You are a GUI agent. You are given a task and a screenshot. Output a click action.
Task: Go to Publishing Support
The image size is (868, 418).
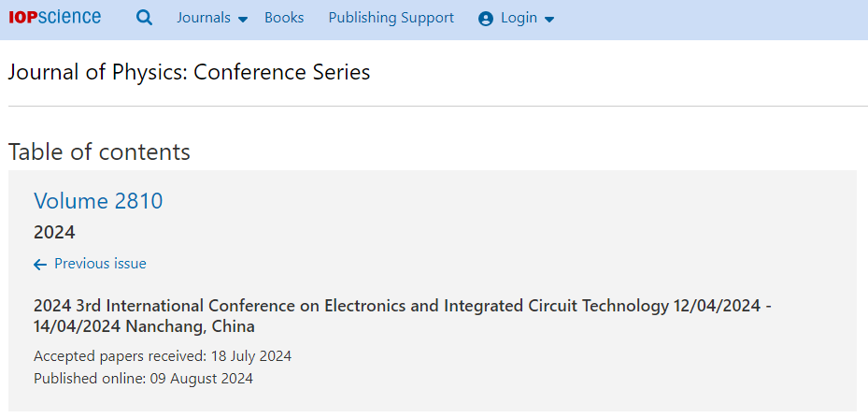pyautogui.click(x=391, y=18)
